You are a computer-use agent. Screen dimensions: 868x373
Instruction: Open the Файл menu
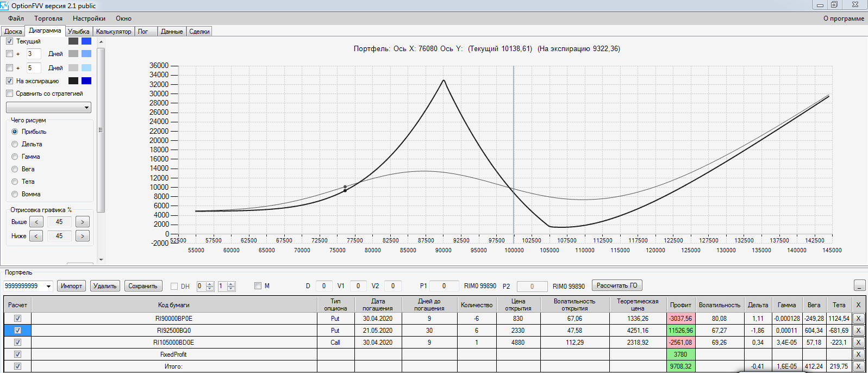[x=16, y=18]
